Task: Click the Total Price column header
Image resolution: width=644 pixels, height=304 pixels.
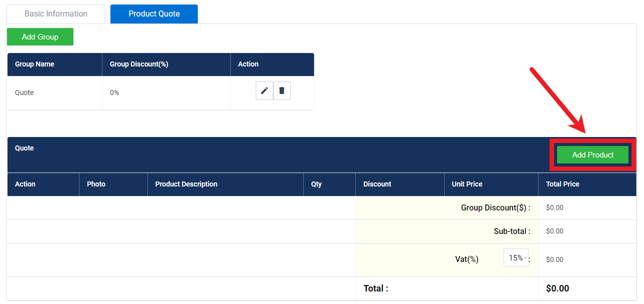Action: point(562,184)
